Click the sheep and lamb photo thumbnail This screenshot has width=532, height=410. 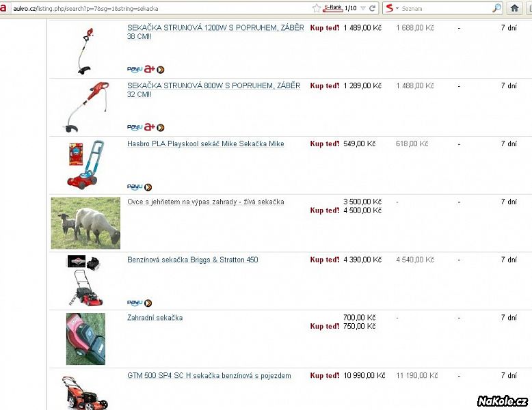[85, 223]
